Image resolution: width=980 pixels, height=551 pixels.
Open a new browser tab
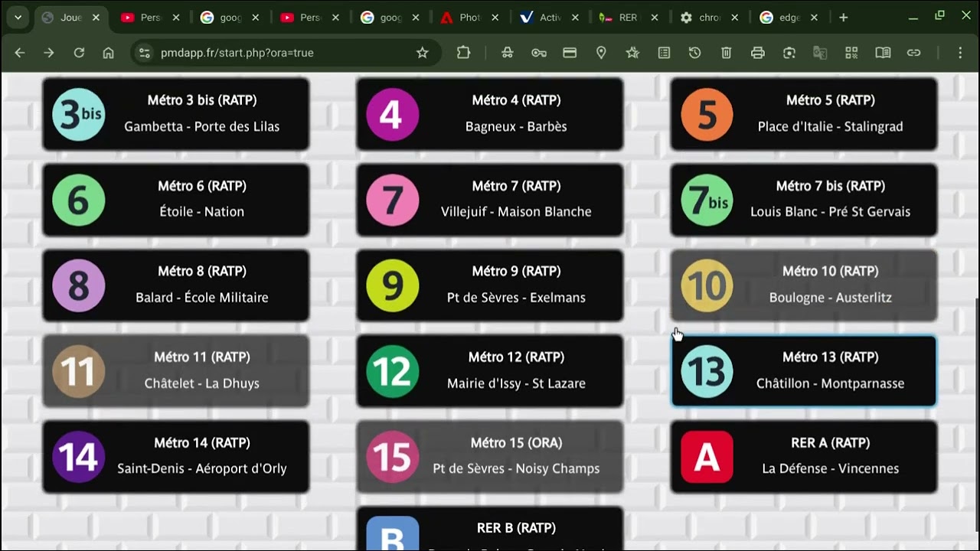843,18
